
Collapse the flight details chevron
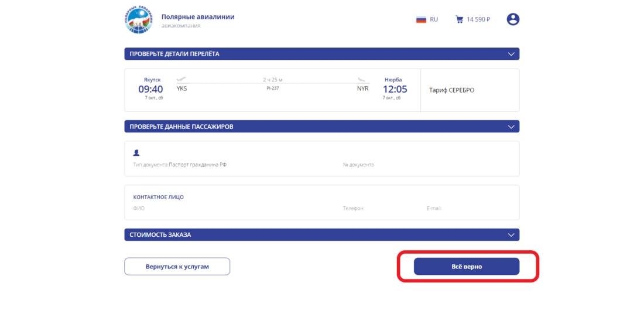[511, 54]
